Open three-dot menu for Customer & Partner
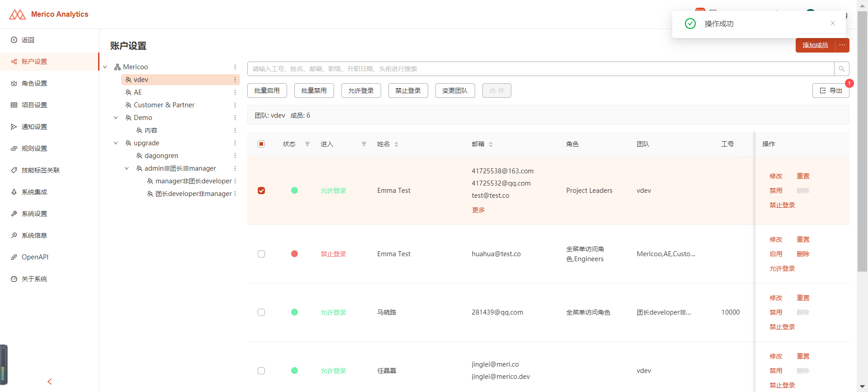Screen dimensions: 868x392 [235, 105]
